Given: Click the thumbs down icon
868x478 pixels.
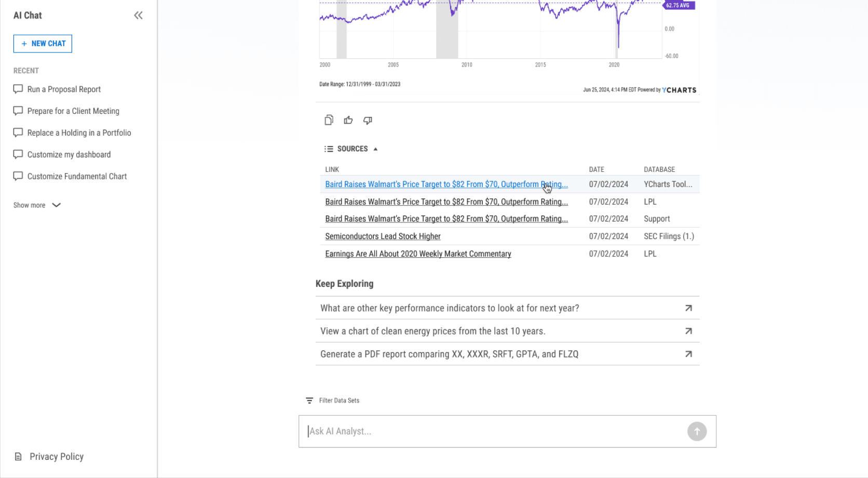Looking at the screenshot, I should coord(368,120).
